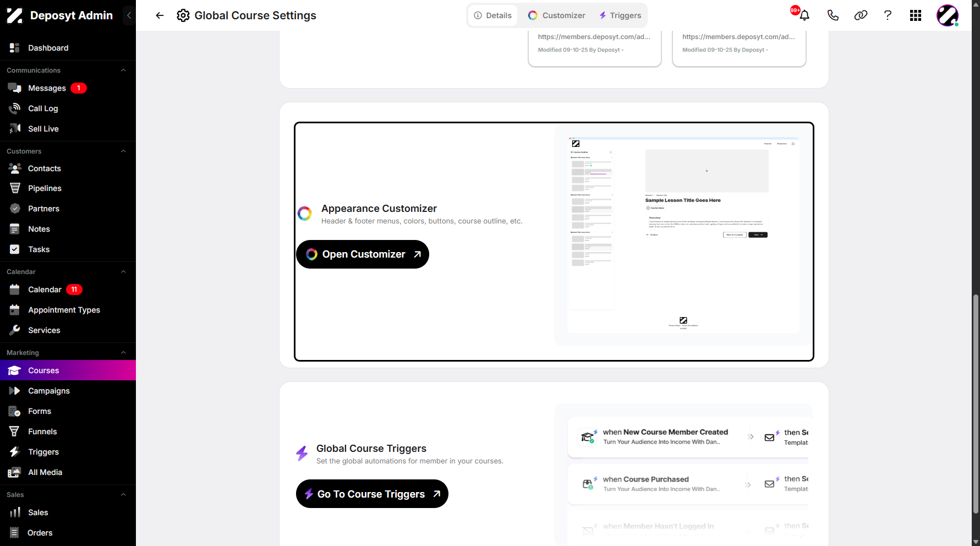This screenshot has height=546, width=980.
Task: Click the page vertical scrollbar
Action: coord(976,405)
